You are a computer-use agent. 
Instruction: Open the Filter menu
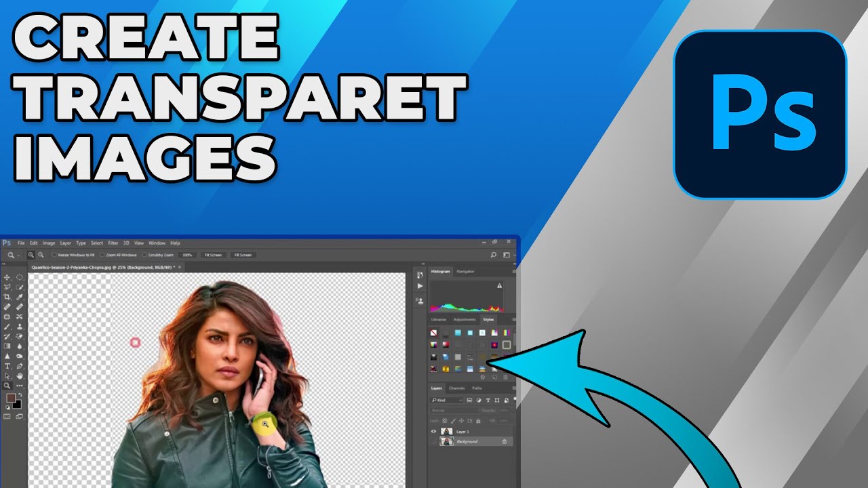tap(113, 243)
